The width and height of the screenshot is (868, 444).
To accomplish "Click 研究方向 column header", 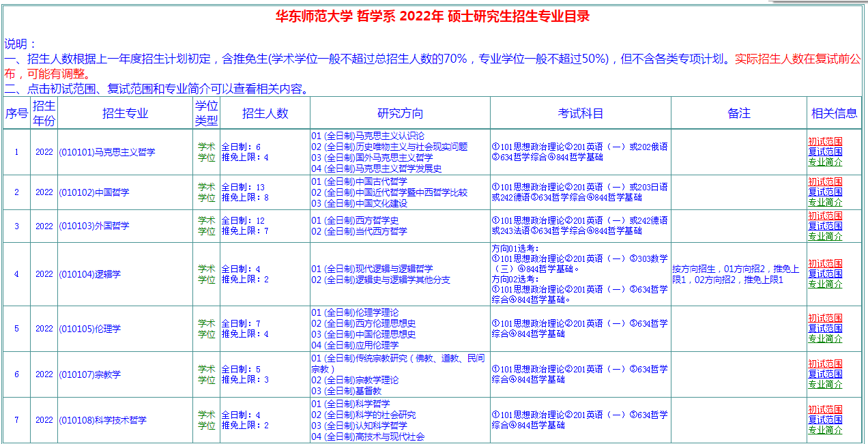I will point(400,113).
